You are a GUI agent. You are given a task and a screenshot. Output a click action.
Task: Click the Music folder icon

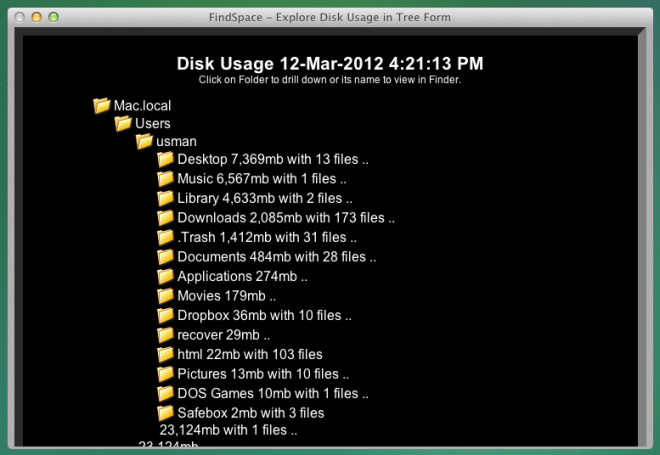click(165, 178)
